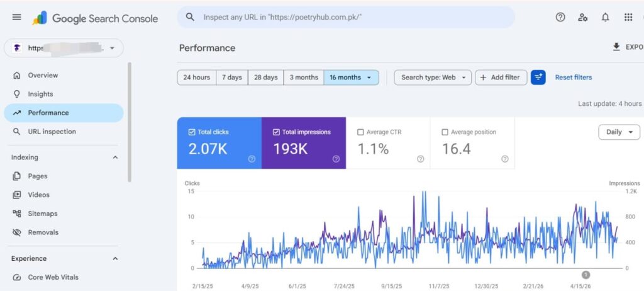Open the Google apps grid

pyautogui.click(x=628, y=17)
